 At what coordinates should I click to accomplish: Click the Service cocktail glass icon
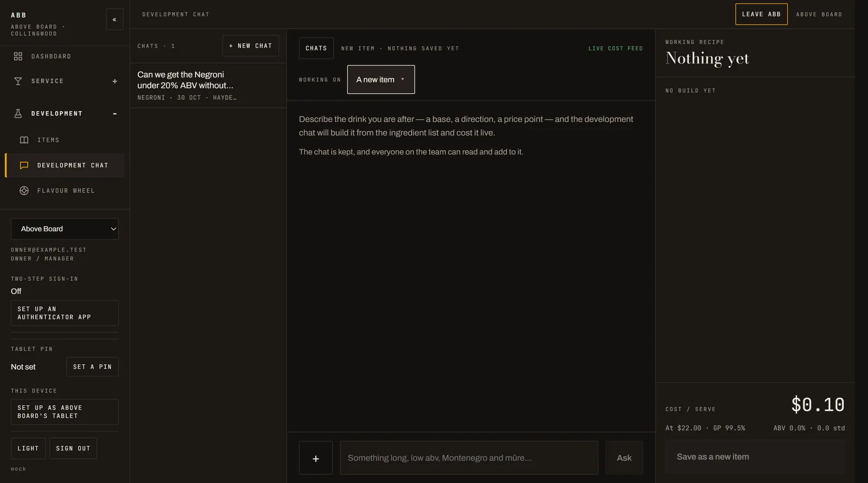[18, 81]
